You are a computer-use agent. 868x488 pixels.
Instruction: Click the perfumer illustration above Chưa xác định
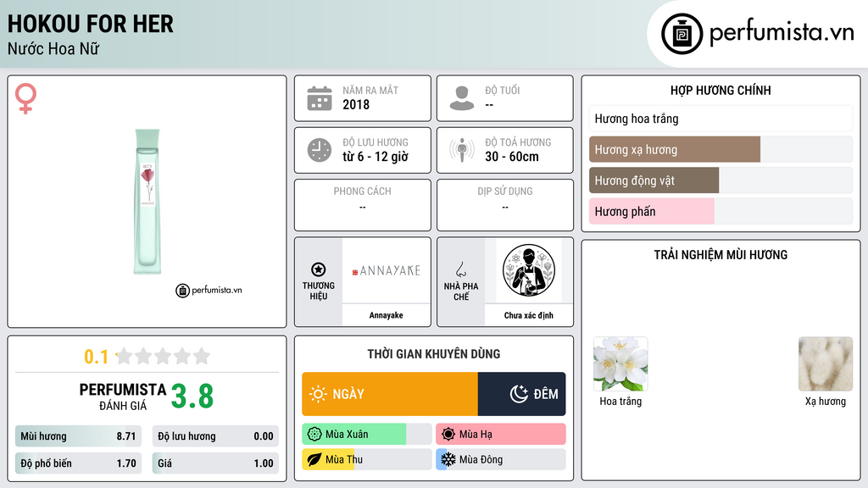529,270
